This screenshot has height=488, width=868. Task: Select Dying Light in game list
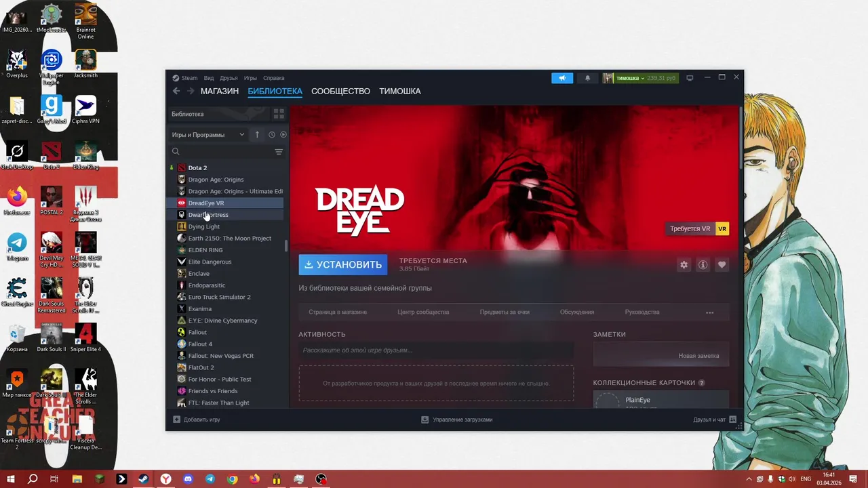coord(226,226)
